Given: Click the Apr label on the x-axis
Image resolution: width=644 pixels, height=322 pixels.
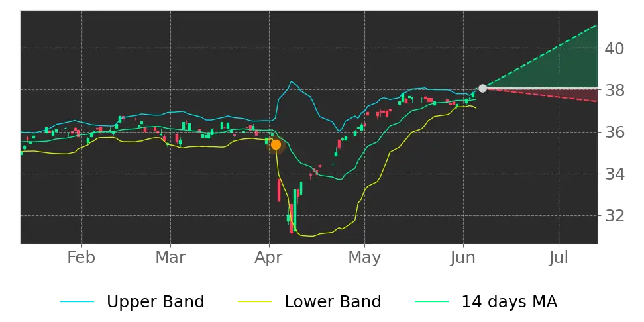Looking at the screenshot, I should coord(269,259).
